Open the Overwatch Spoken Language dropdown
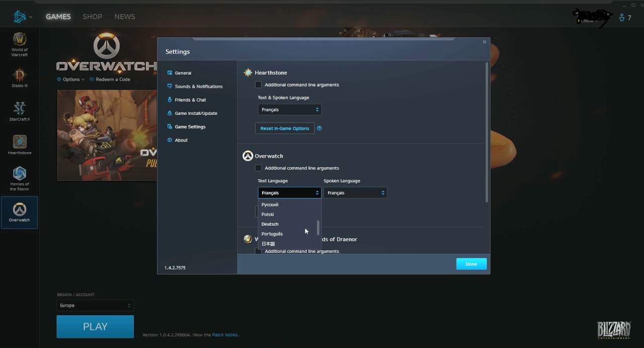 coord(355,193)
